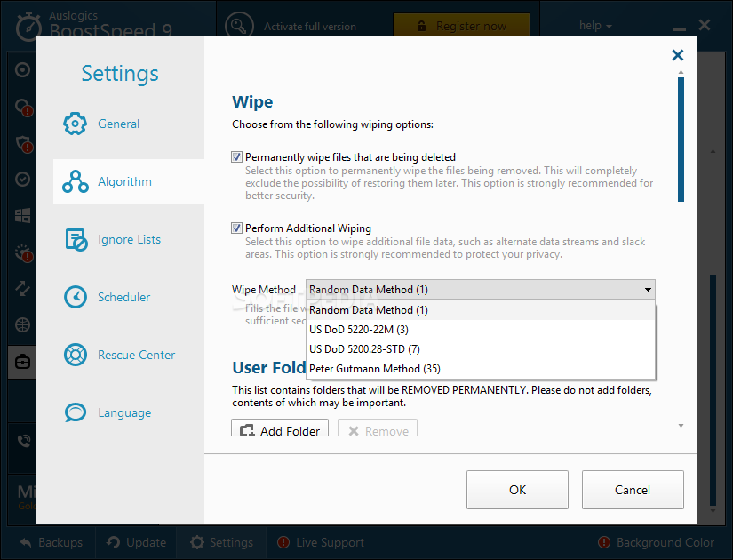Click scrollbar up arrow in settings
733x560 pixels.
point(681,73)
